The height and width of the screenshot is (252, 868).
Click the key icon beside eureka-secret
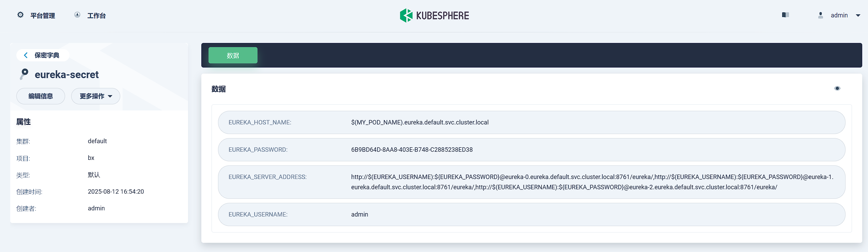point(24,74)
